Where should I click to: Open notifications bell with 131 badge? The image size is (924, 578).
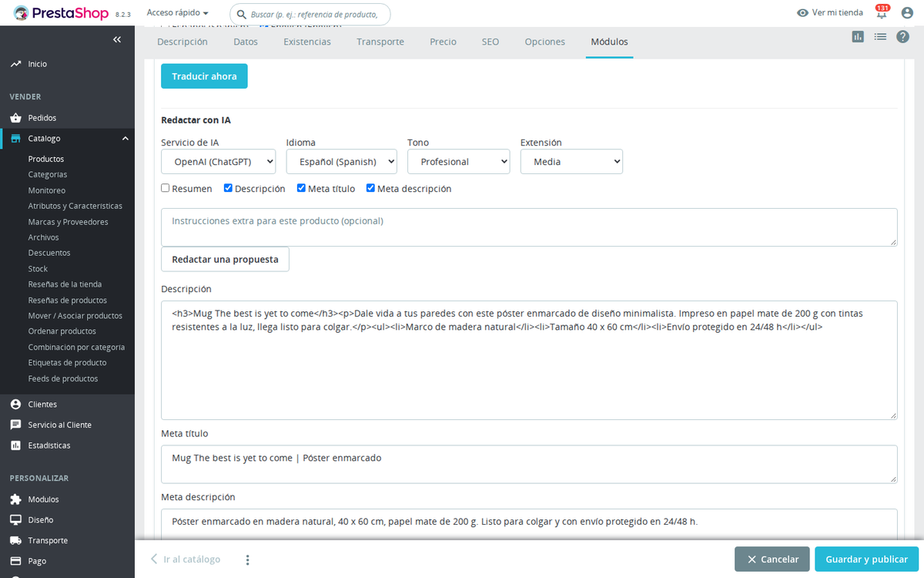point(882,12)
